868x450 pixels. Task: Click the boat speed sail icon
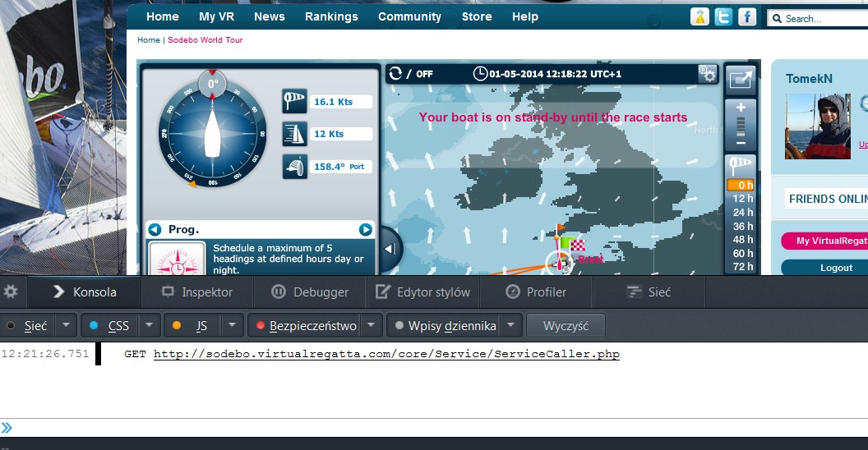[294, 134]
